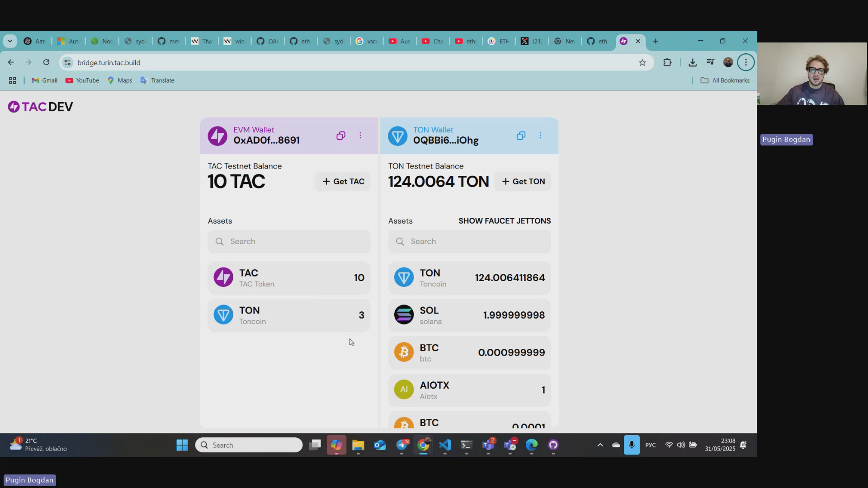Screen dimensions: 868x488
Task: Open GitHub Desktop from the taskbar
Action: coord(553,445)
